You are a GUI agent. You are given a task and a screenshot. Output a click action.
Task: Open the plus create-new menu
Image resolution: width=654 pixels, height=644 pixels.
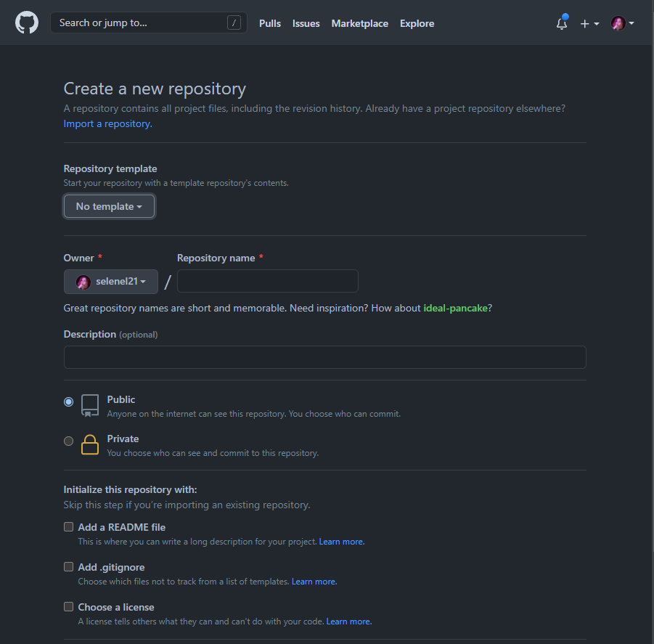[x=589, y=24]
